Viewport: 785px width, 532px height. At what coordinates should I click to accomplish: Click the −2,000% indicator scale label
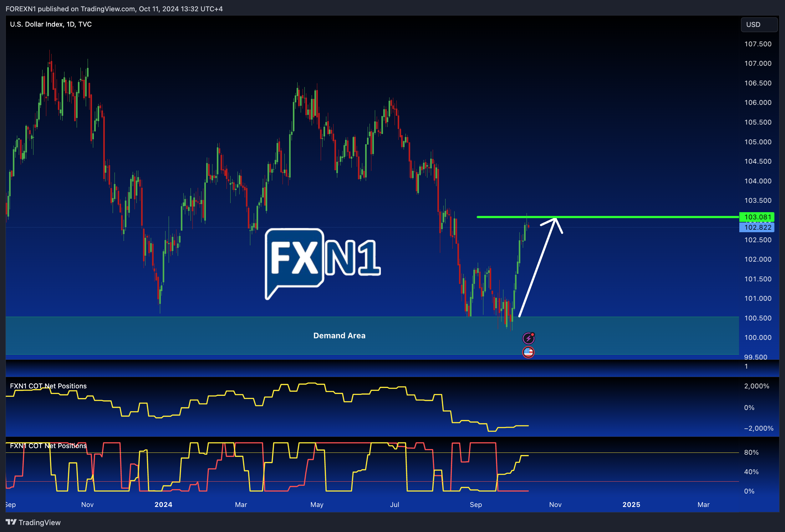click(758, 428)
